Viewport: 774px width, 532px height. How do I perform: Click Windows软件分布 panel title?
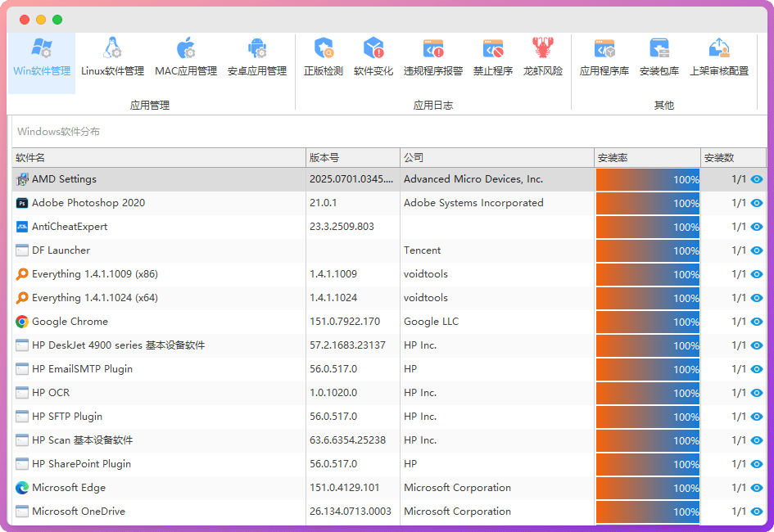pos(59,132)
